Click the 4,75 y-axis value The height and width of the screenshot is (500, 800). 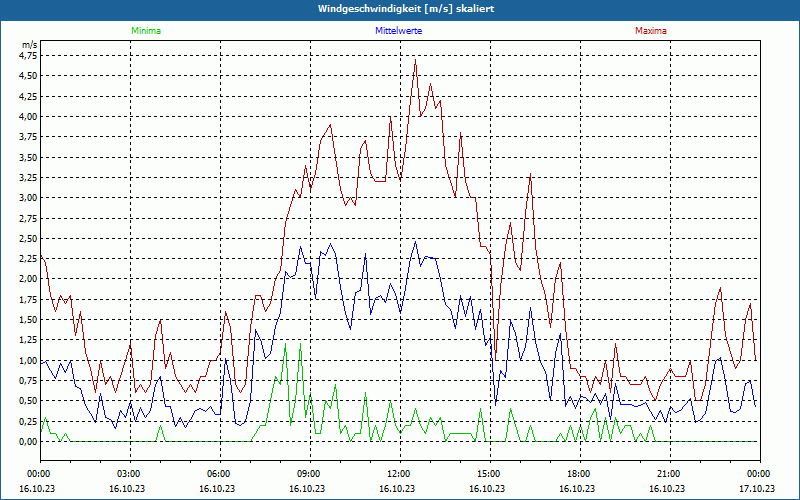click(x=28, y=56)
